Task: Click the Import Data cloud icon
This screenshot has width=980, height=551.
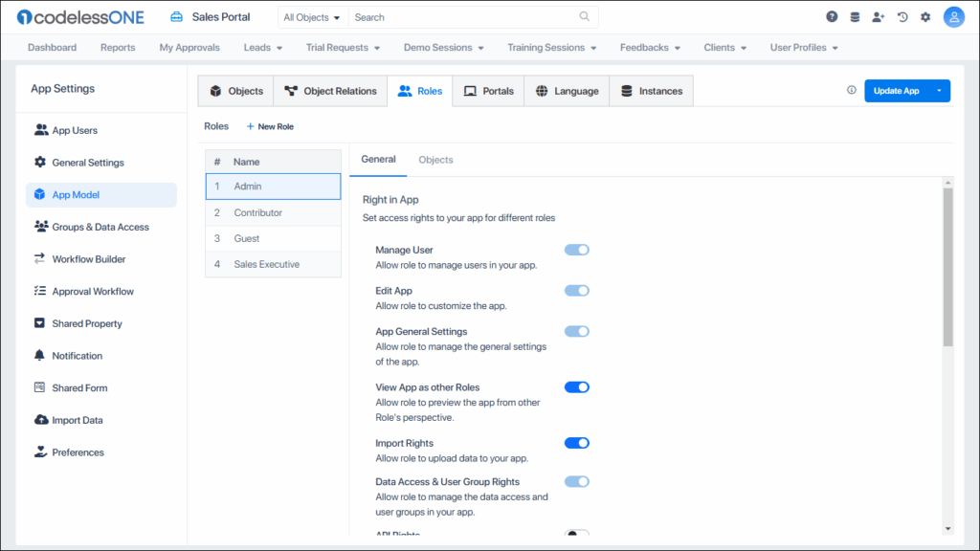Action: (41, 419)
